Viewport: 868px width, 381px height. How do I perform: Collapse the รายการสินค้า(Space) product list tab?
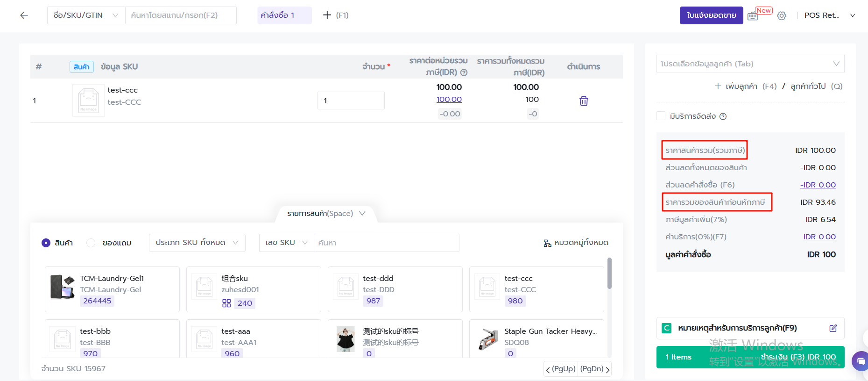coord(326,214)
